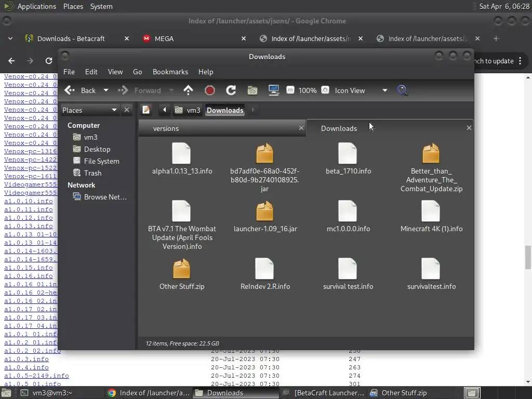Open File System in the sidebar
Viewport: 532px width, 399px height.
(96, 161)
